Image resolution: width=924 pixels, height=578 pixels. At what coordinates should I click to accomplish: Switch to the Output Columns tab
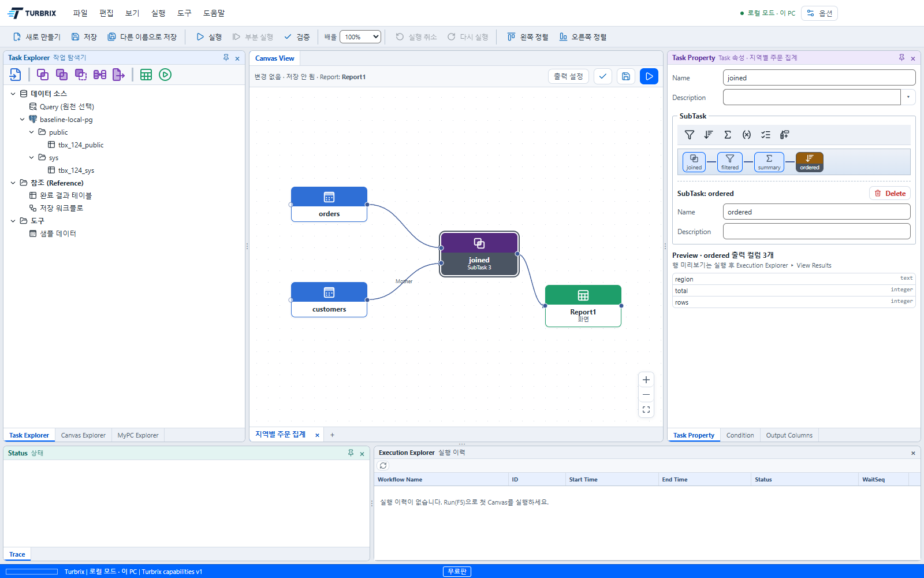(x=789, y=435)
